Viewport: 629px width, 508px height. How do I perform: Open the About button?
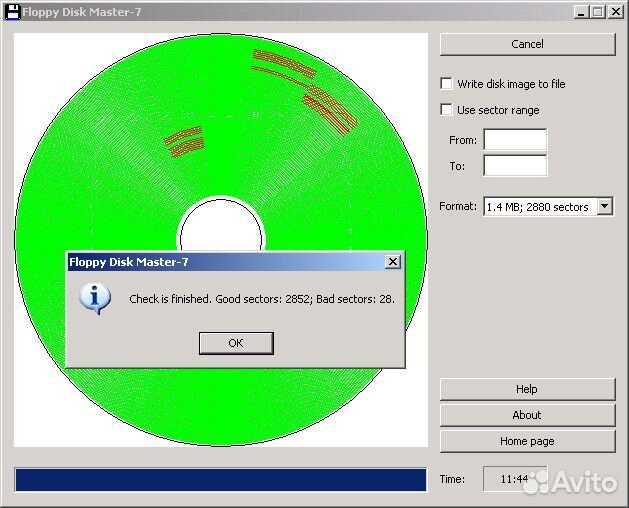pos(527,415)
